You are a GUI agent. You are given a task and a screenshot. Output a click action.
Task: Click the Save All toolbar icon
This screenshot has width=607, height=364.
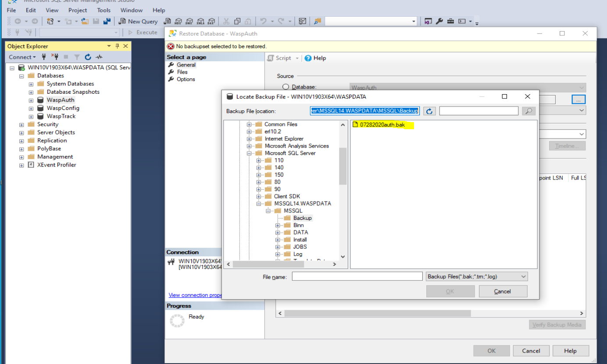point(107,21)
